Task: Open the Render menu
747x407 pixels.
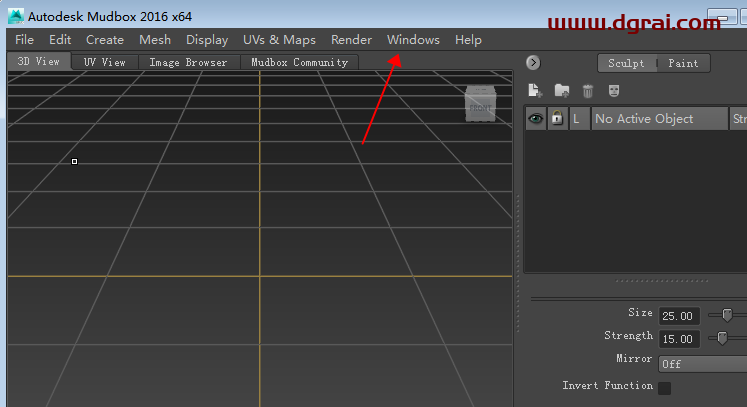Action: [351, 40]
